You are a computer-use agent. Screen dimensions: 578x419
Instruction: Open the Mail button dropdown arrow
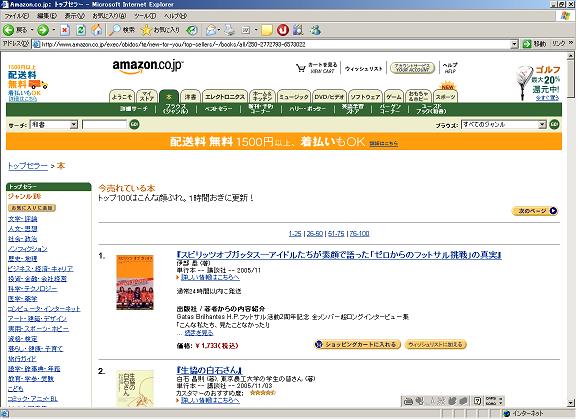pyautogui.click(x=219, y=30)
